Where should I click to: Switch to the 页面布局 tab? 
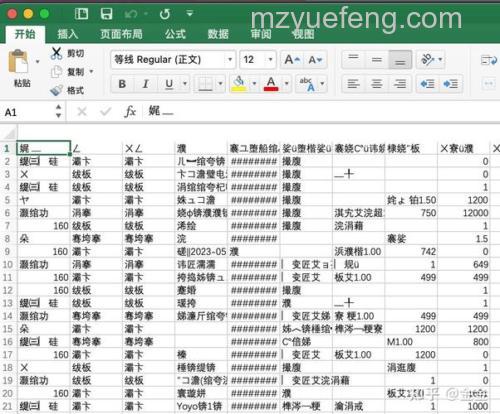pyautogui.click(x=121, y=34)
